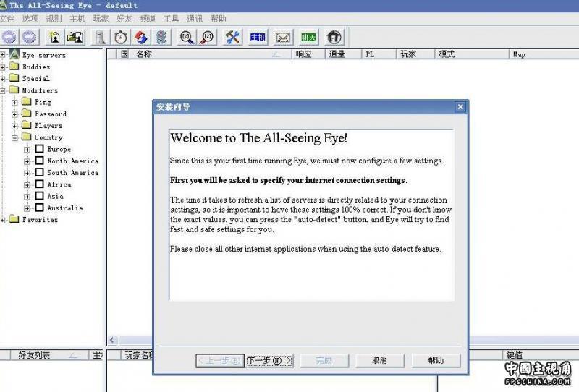Click the new profile toolbar icon
The image size is (579, 392).
[x=55, y=38]
